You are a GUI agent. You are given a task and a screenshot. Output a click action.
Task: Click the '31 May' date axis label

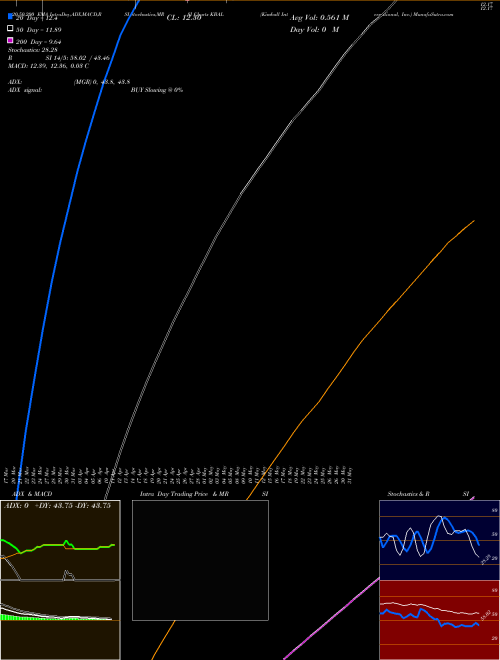click(x=350, y=475)
